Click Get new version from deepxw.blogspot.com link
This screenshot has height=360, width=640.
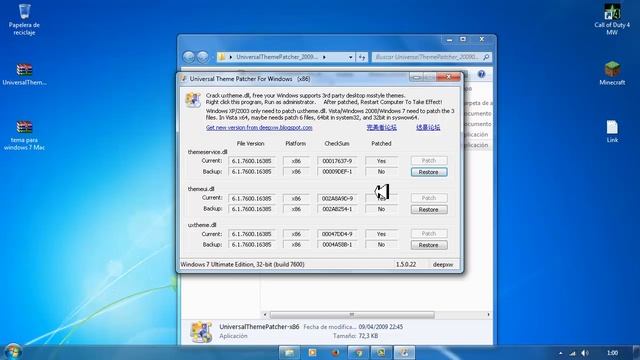pos(259,127)
